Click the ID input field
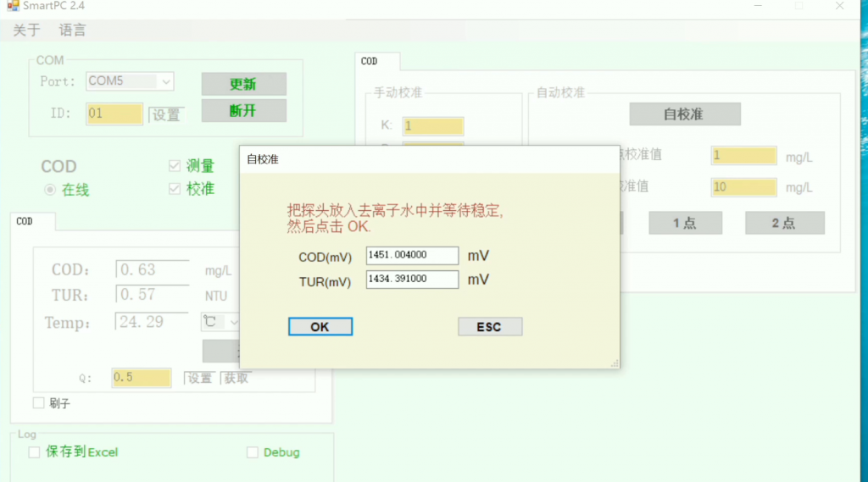This screenshot has width=868, height=482. point(114,114)
